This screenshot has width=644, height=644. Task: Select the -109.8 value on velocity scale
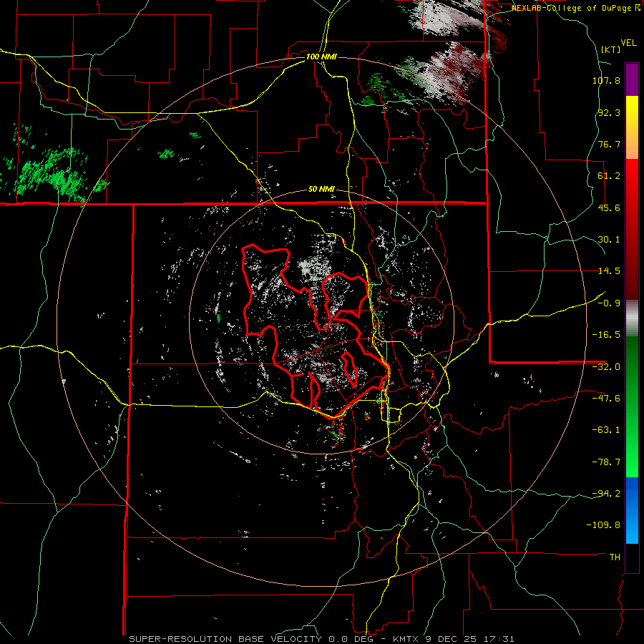click(x=604, y=525)
